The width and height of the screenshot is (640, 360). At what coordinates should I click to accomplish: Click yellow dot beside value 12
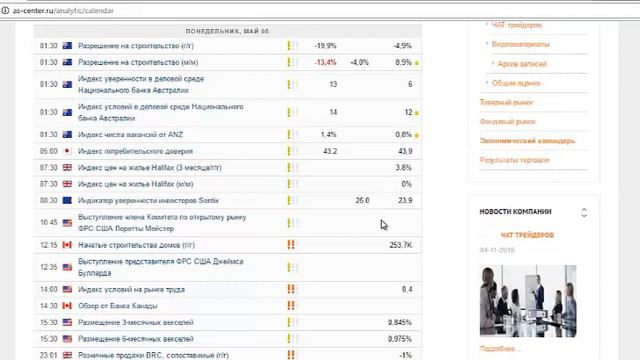coord(417,113)
